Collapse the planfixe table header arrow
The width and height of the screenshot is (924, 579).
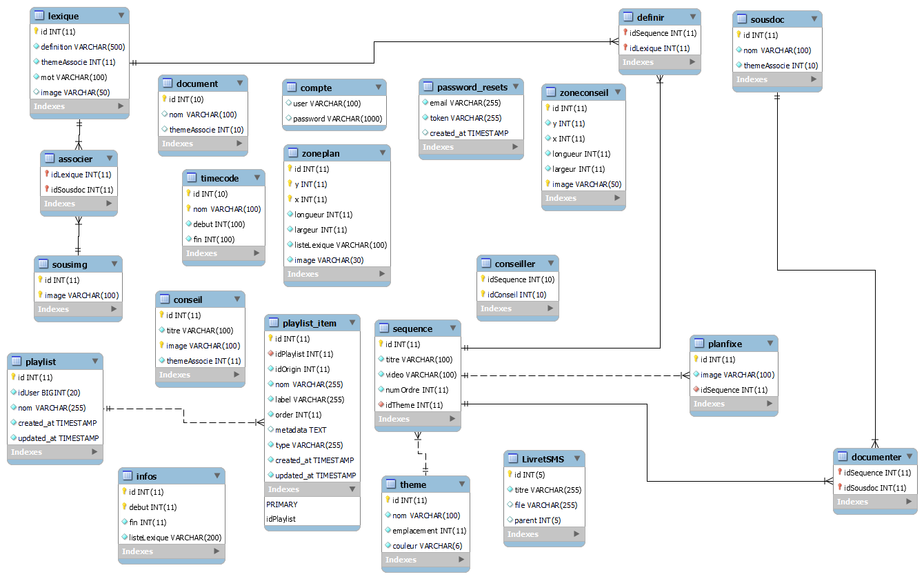[770, 344]
